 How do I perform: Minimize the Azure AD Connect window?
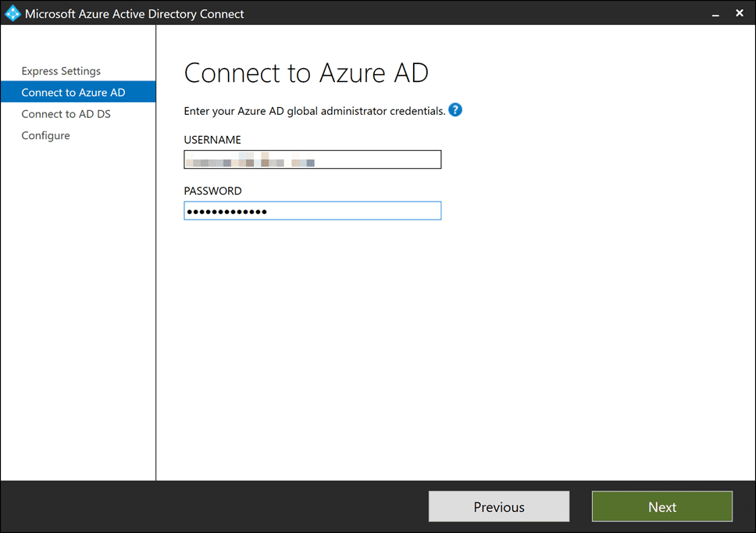tap(714, 13)
